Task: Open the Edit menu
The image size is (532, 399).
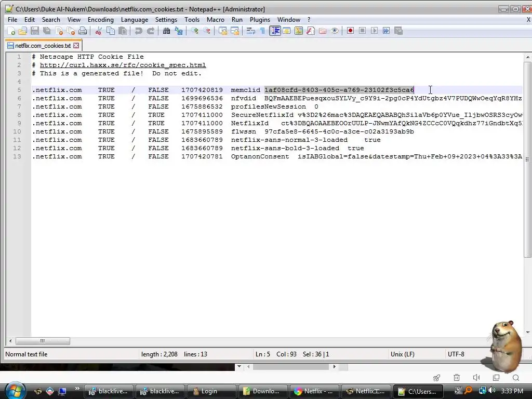Action: tap(30, 20)
